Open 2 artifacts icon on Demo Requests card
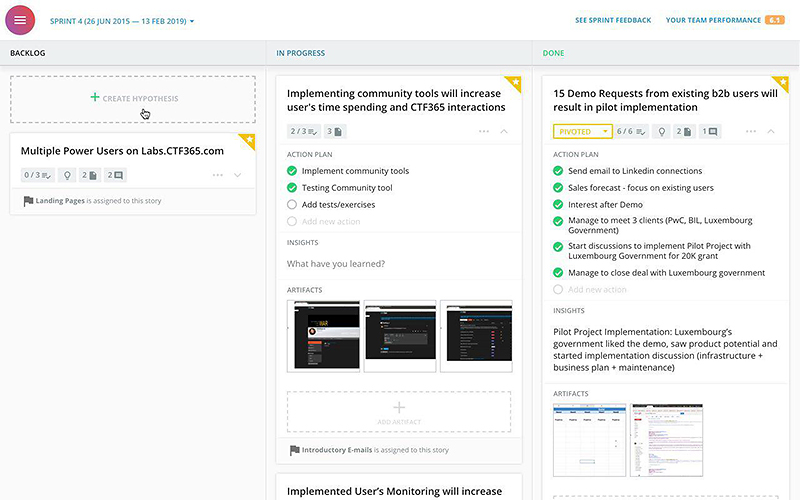 684,132
